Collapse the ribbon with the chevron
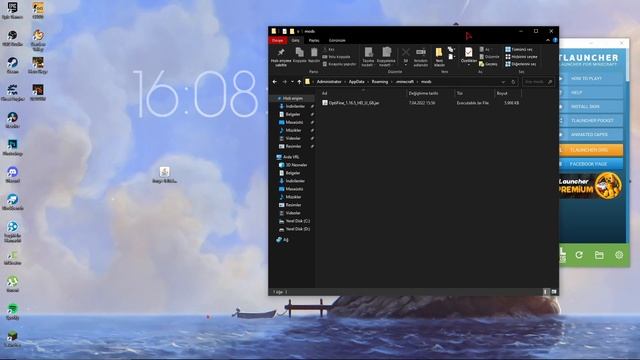The width and height of the screenshot is (640, 360). tap(548, 40)
